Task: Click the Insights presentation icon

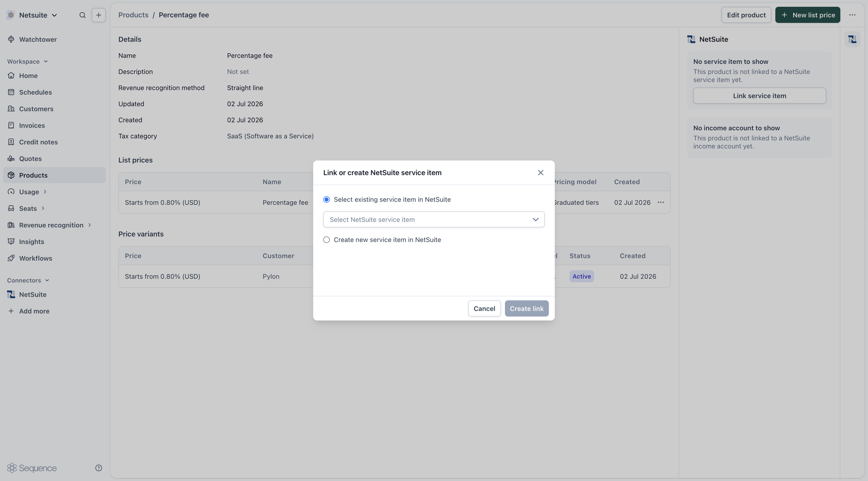Action: pyautogui.click(x=11, y=242)
